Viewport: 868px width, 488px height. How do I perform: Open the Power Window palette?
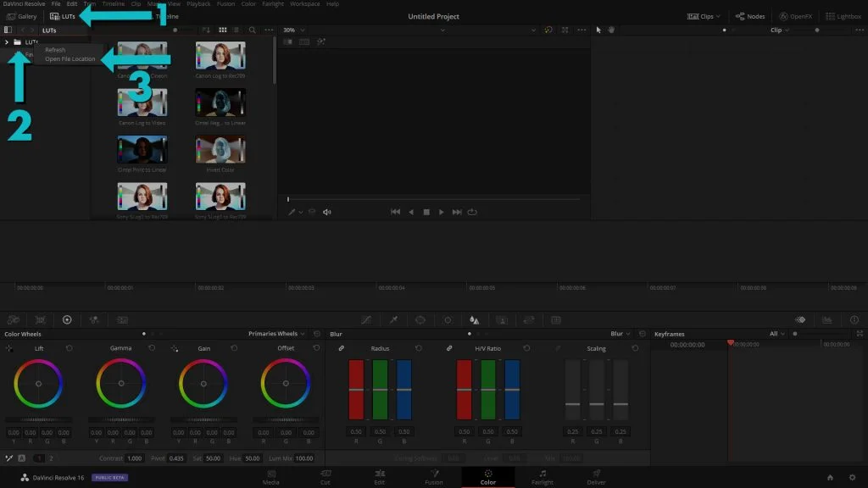420,319
